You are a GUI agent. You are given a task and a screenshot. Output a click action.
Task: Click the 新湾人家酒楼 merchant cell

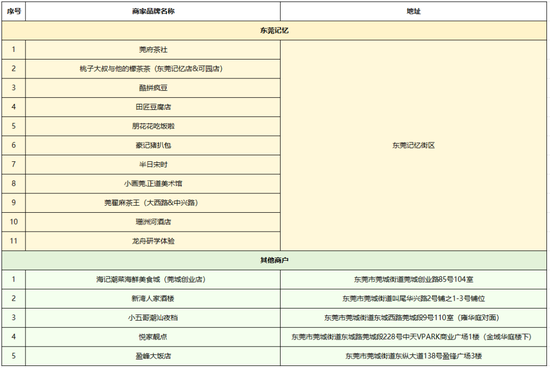point(153,299)
